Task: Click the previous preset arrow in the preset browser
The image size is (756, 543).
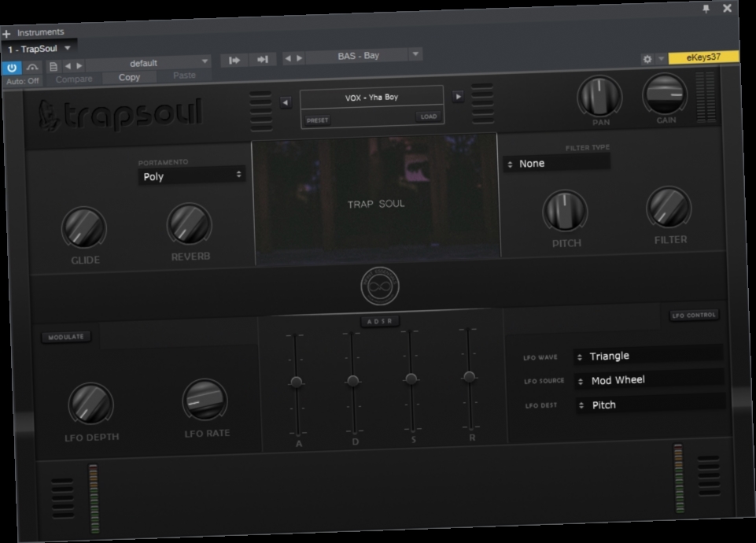Action: [x=285, y=102]
